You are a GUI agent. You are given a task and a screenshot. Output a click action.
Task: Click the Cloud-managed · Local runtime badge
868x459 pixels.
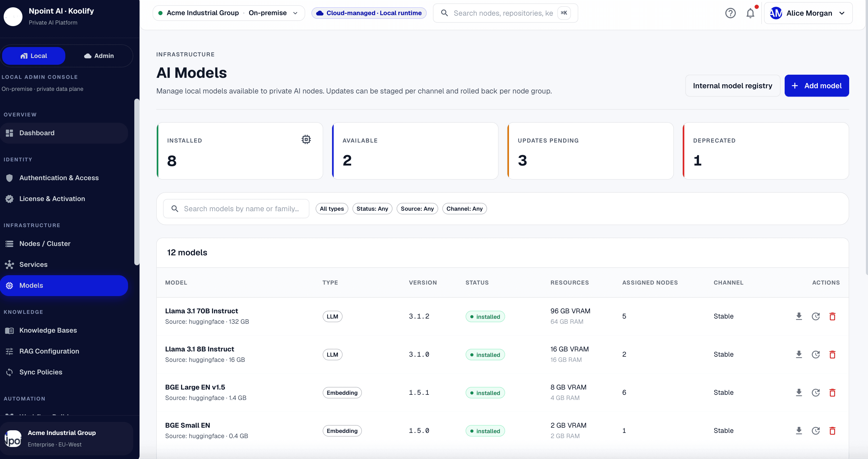[x=369, y=13]
